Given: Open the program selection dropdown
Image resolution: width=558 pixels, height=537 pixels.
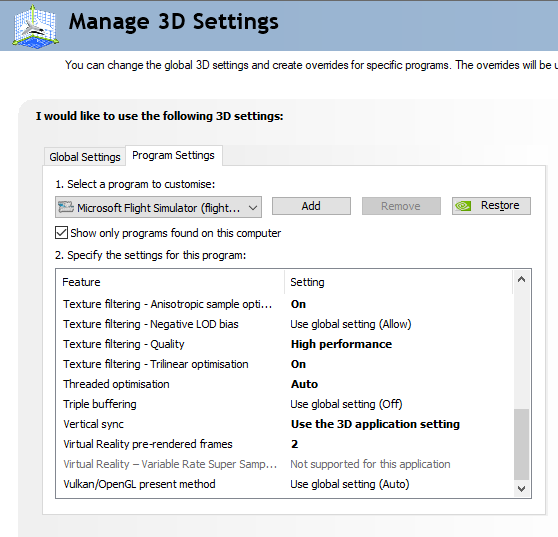Looking at the screenshot, I should pyautogui.click(x=158, y=207).
